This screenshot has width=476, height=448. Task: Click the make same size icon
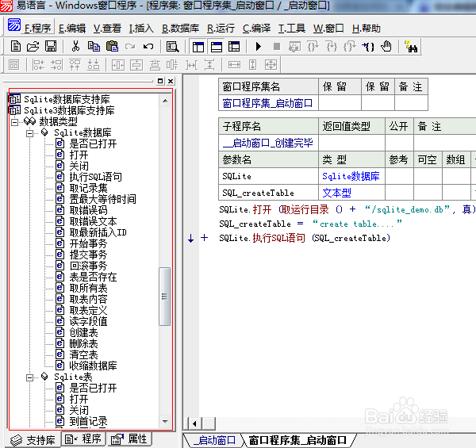271,64
